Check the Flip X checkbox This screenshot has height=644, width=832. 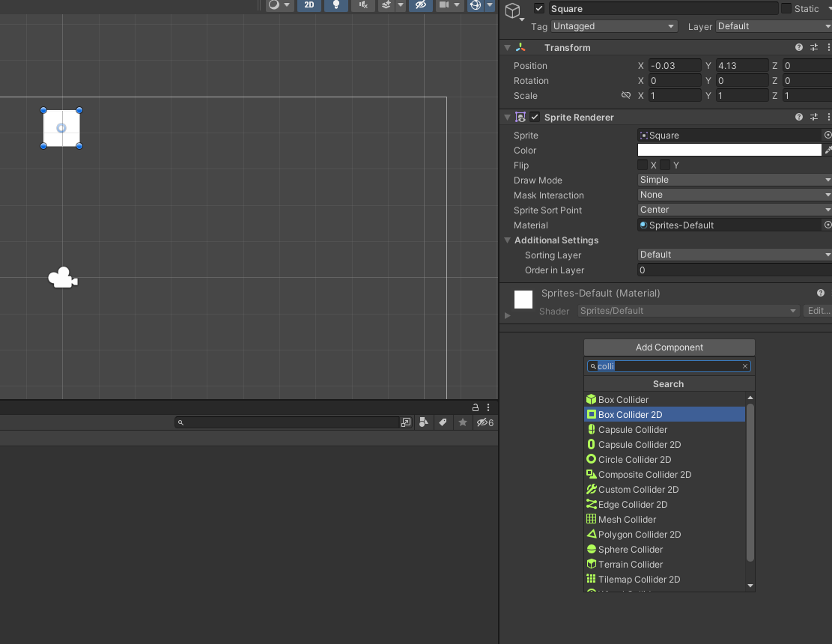tap(643, 165)
